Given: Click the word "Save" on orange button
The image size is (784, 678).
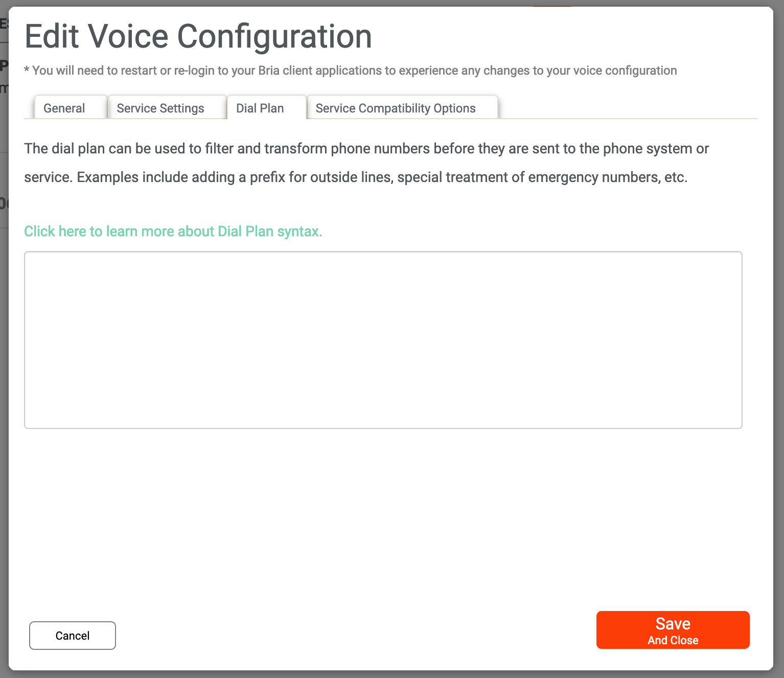Looking at the screenshot, I should (673, 623).
